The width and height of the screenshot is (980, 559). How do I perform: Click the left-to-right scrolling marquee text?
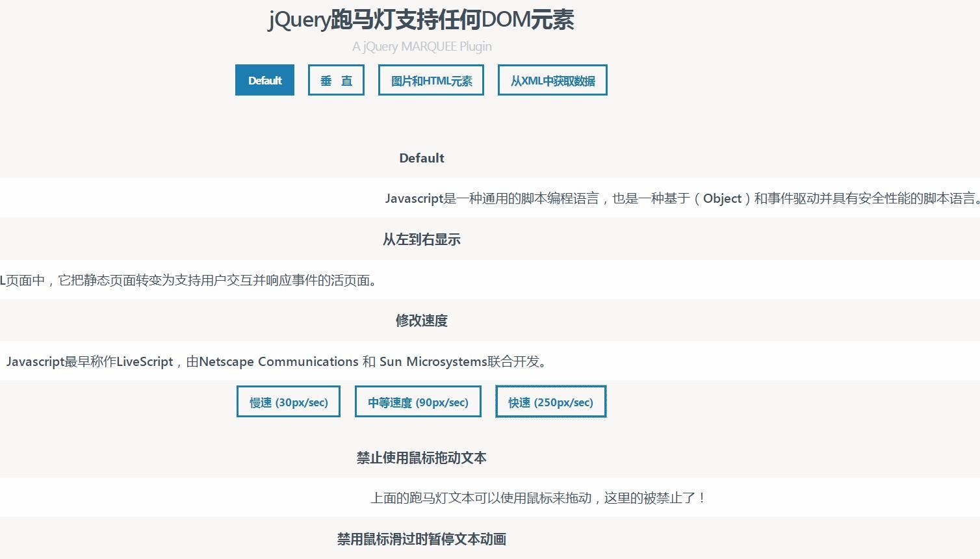pos(188,281)
